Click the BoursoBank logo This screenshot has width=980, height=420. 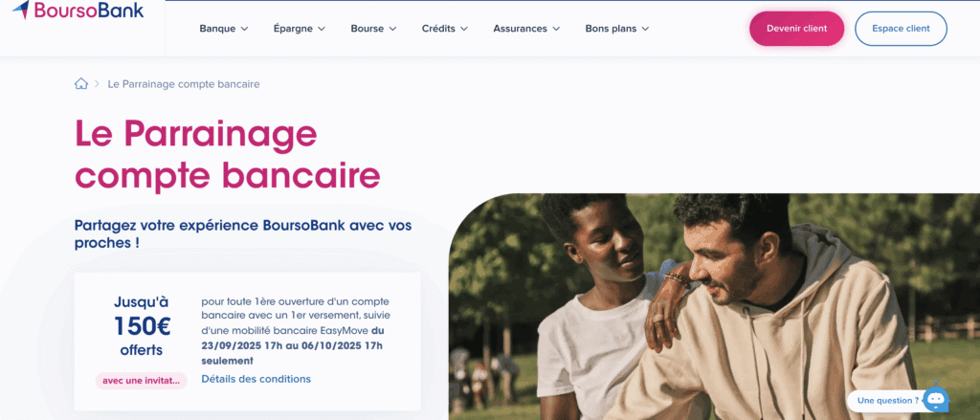[78, 10]
